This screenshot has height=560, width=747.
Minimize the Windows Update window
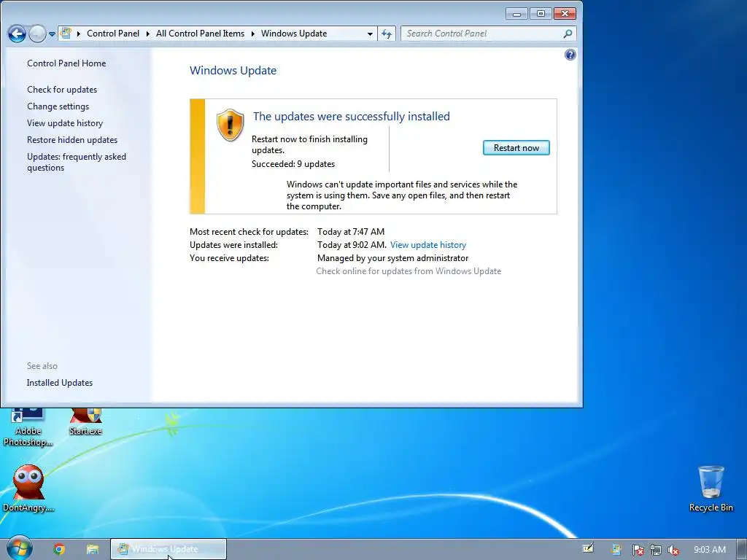516,14
